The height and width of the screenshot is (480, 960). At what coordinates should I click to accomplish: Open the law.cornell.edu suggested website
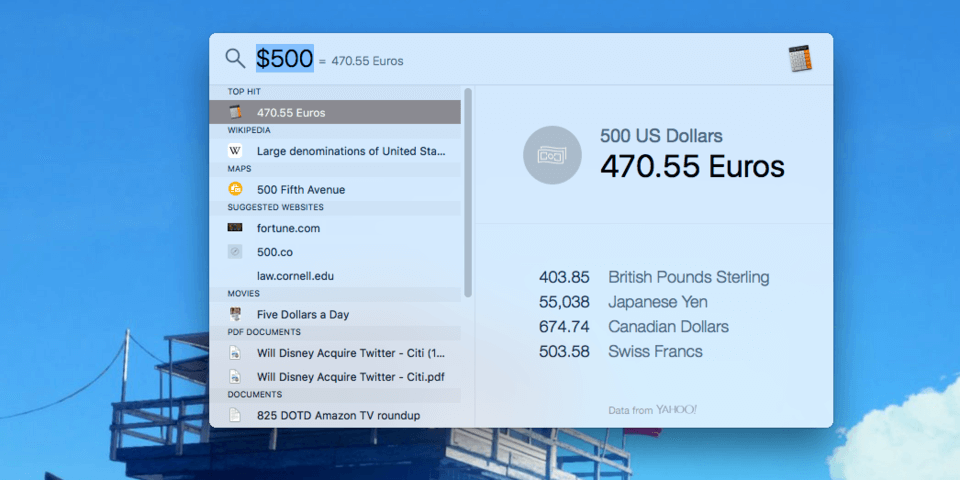click(335, 276)
